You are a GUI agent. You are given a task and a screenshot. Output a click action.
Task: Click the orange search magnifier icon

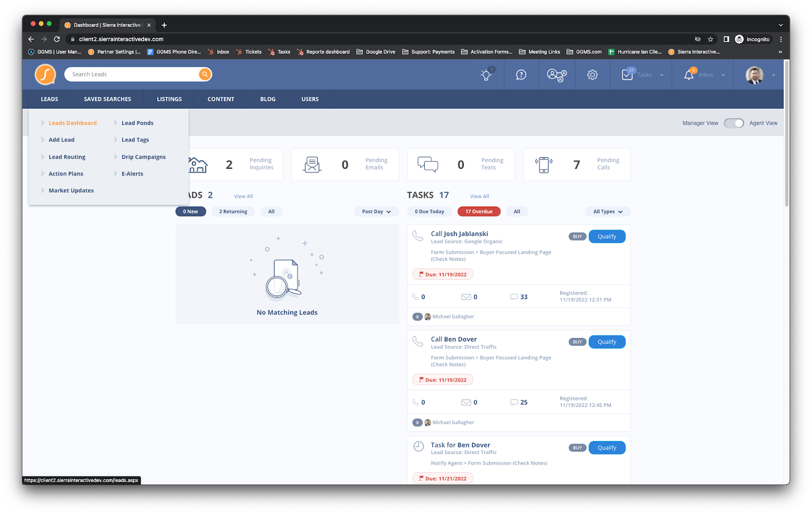(x=205, y=75)
